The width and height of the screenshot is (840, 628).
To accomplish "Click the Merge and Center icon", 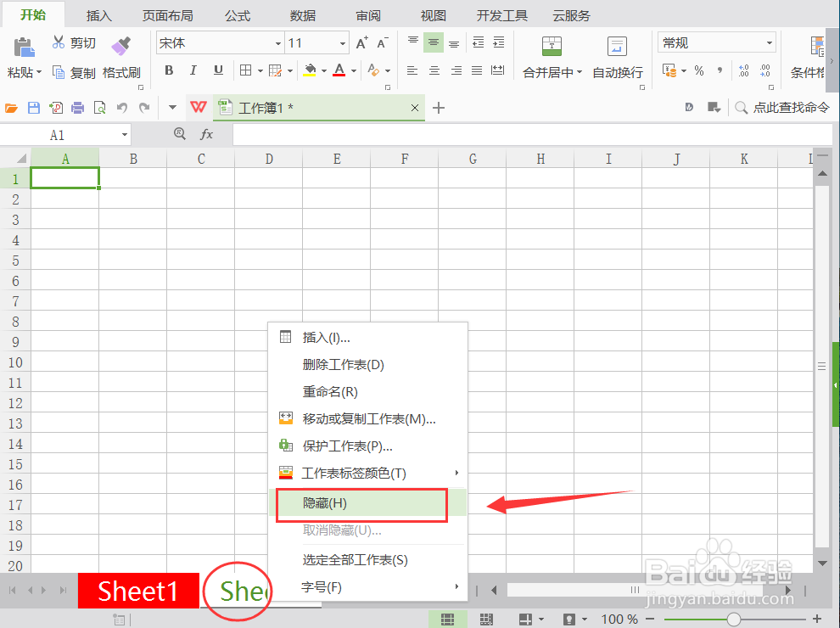I will 552,47.
